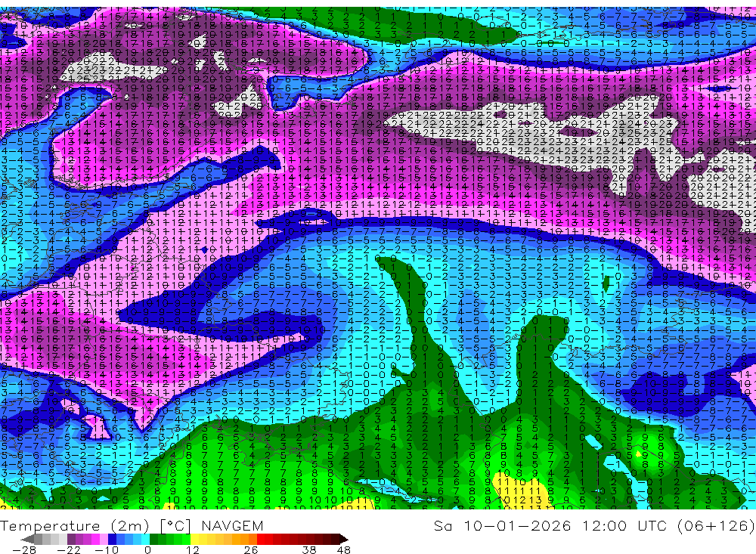Click the "[°C]" unit label

(176, 526)
